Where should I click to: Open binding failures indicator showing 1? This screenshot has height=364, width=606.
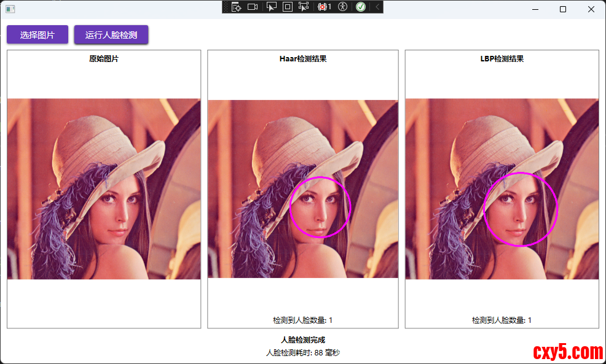[325, 7]
